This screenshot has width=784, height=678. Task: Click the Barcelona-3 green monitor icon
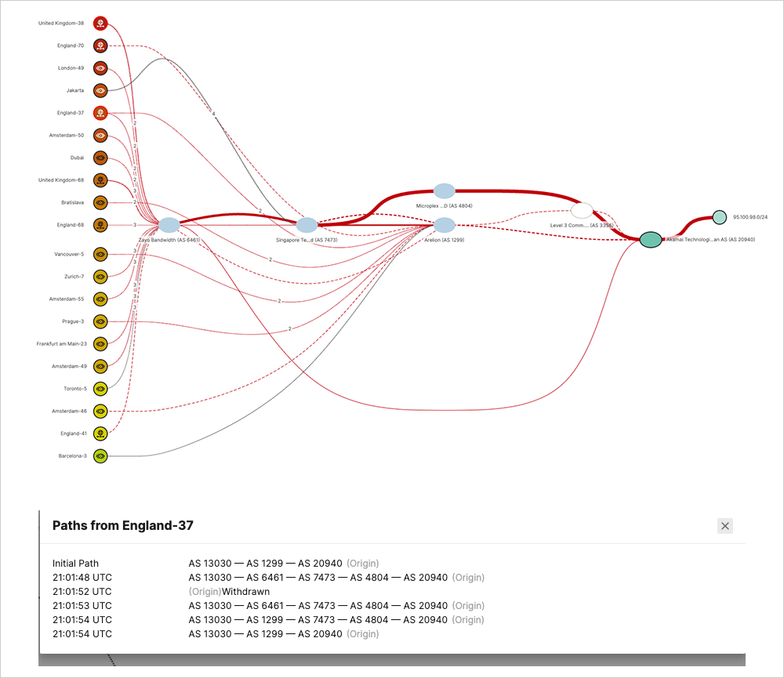[x=100, y=455]
